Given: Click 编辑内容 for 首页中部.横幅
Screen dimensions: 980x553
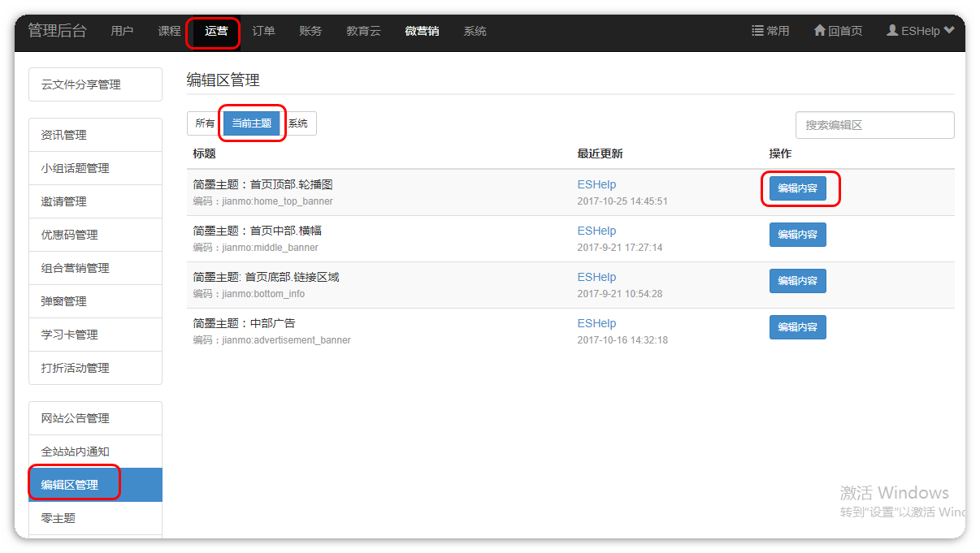Looking at the screenshot, I should (797, 235).
